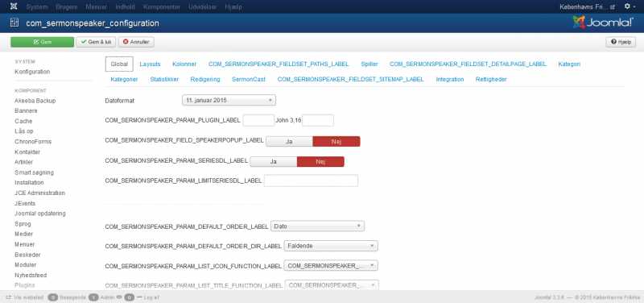Open Kontakter in the sidebar

click(x=27, y=152)
